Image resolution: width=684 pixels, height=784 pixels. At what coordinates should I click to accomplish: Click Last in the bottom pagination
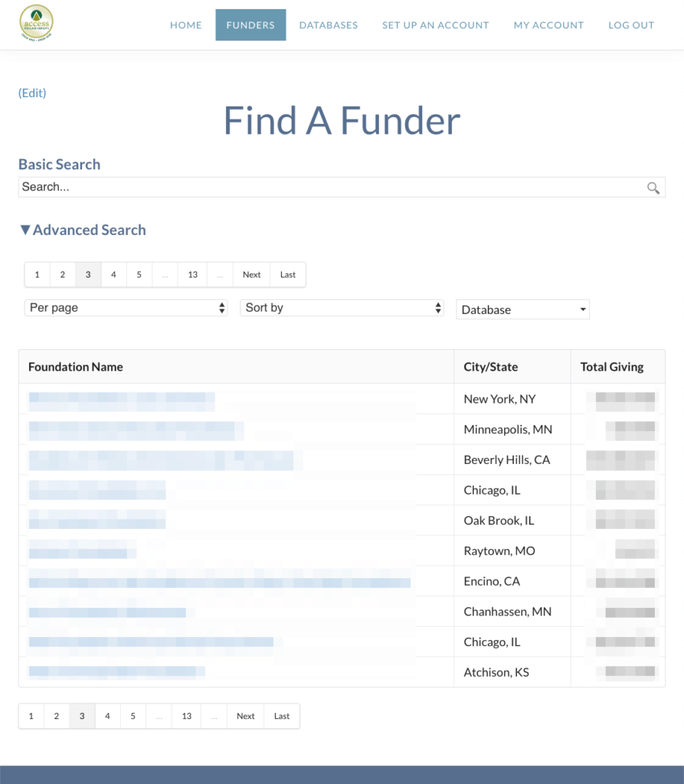point(281,716)
